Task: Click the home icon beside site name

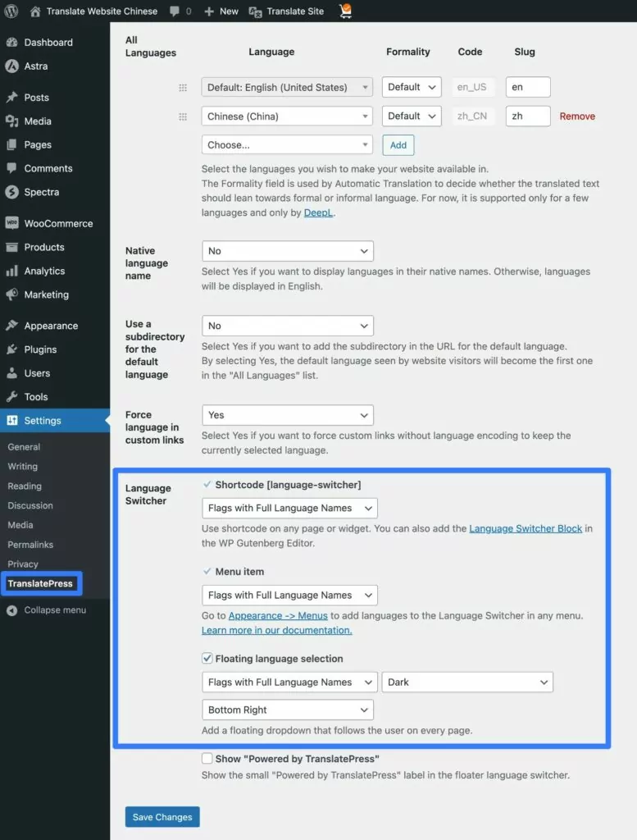Action: pos(35,11)
